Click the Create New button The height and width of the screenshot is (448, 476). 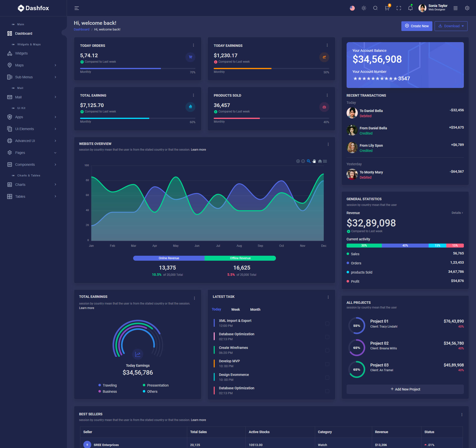(x=416, y=26)
